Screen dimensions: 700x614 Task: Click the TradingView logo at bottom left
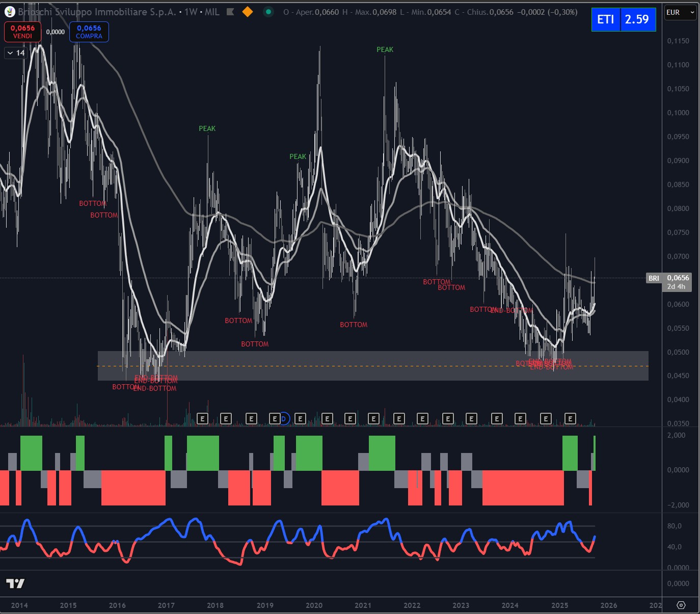click(15, 583)
